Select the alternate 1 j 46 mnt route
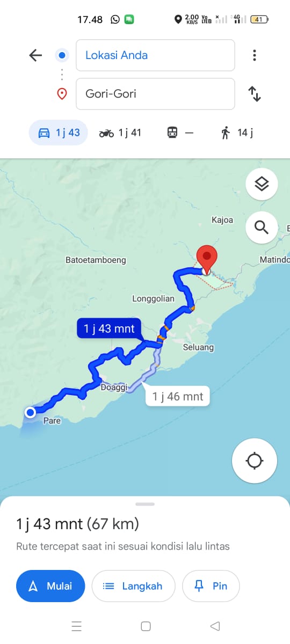The image size is (290, 644). pyautogui.click(x=178, y=397)
